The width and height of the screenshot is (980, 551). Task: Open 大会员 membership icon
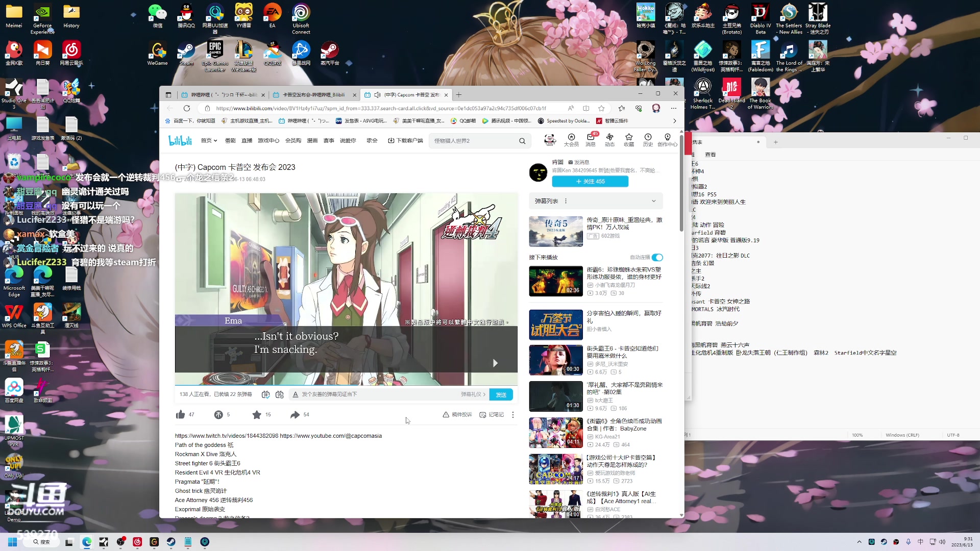click(x=571, y=140)
